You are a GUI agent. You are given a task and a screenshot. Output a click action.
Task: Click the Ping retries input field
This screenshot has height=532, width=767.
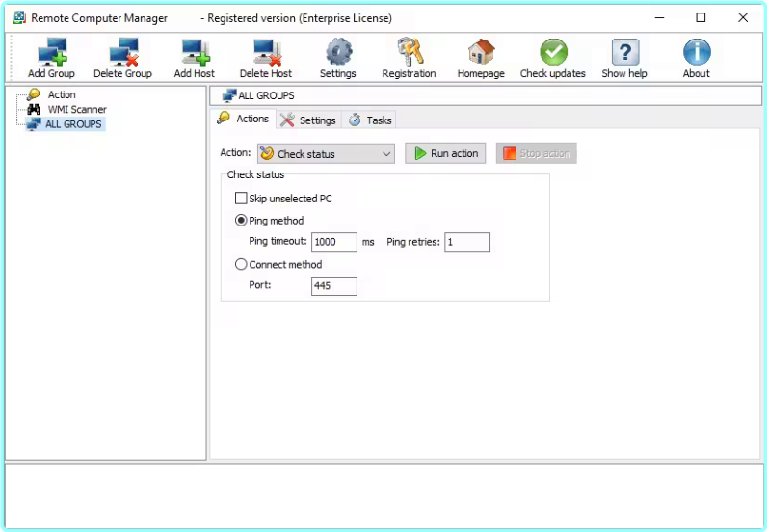[467, 242]
